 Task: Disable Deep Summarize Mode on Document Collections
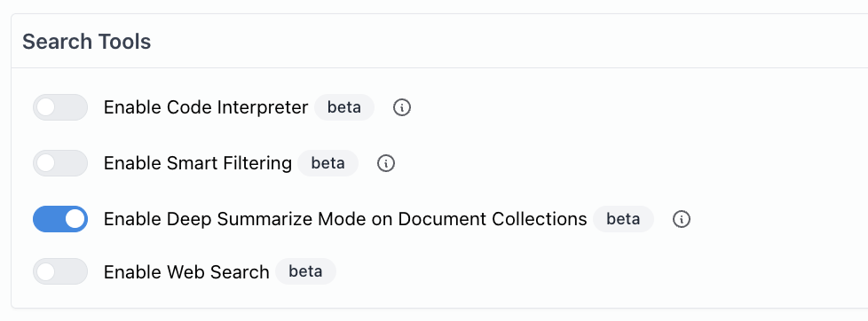click(x=60, y=219)
